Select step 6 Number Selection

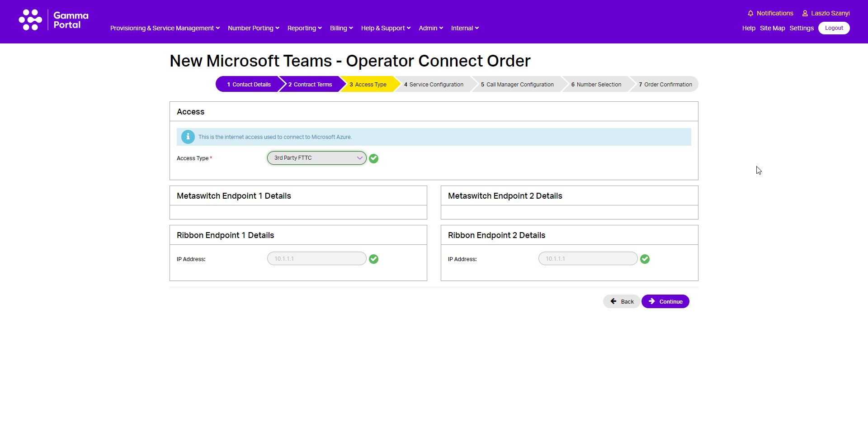point(596,85)
